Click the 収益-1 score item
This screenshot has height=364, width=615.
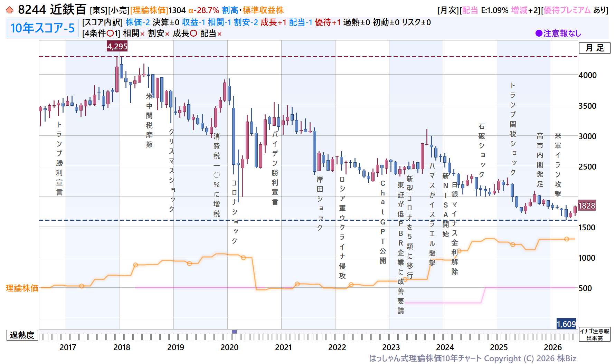point(194,22)
